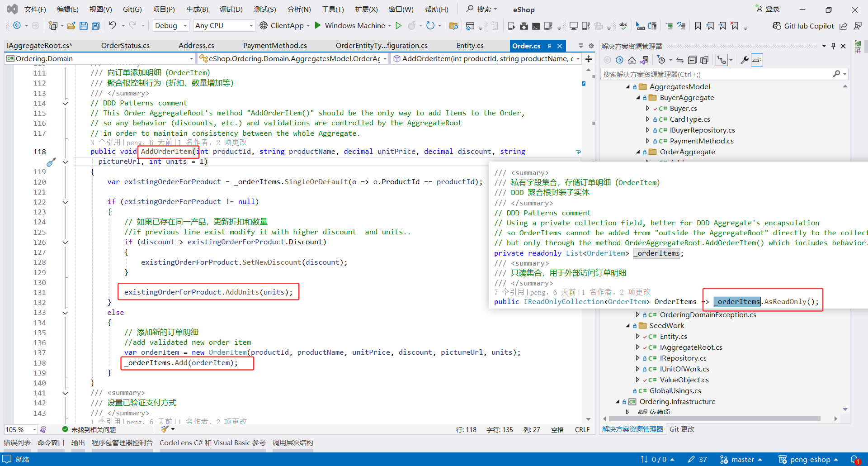Click the Sync with Active Document arrows icon
The width and height of the screenshot is (868, 466).
(679, 60)
